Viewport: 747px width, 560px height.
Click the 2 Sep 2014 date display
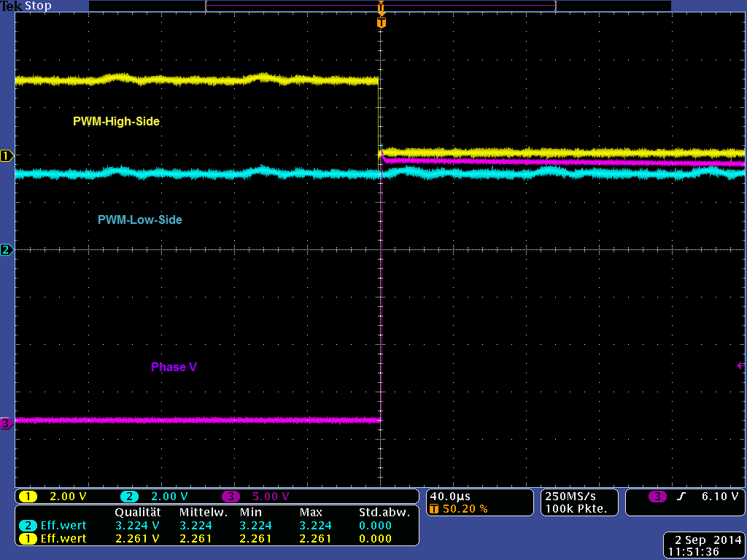pos(708,540)
